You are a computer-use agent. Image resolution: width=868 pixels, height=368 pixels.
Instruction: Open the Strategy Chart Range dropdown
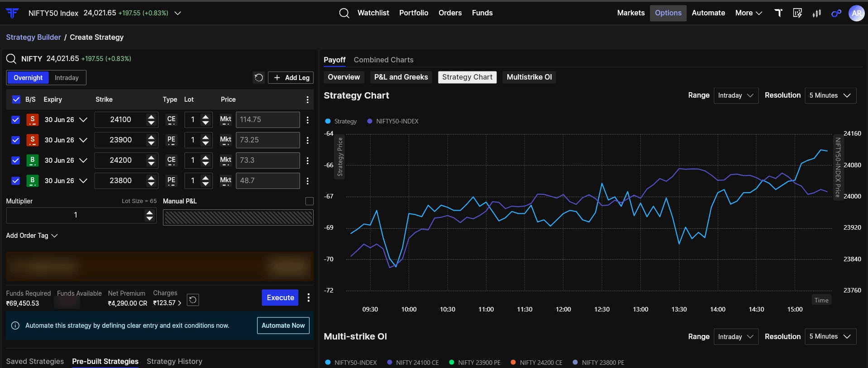click(736, 95)
